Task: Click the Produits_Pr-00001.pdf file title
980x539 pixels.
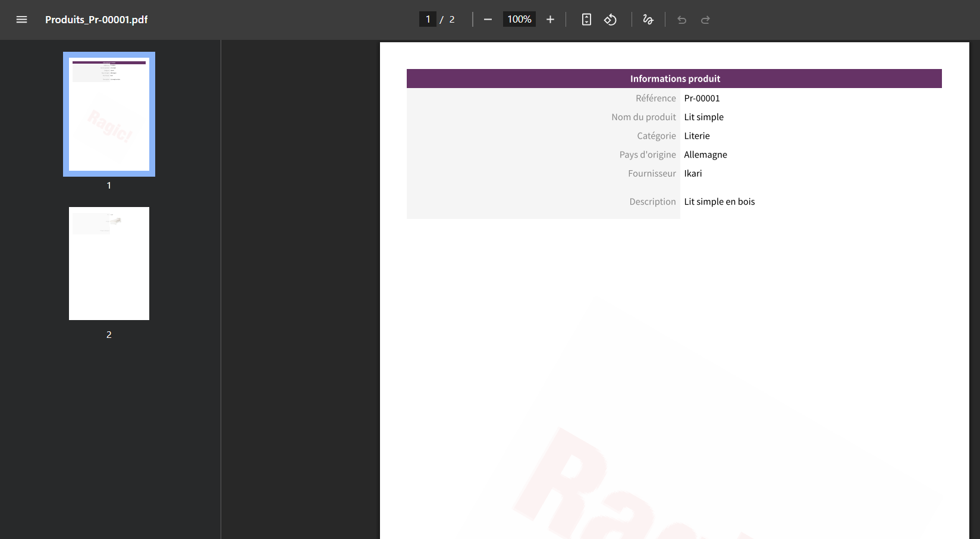Action: 96,20
